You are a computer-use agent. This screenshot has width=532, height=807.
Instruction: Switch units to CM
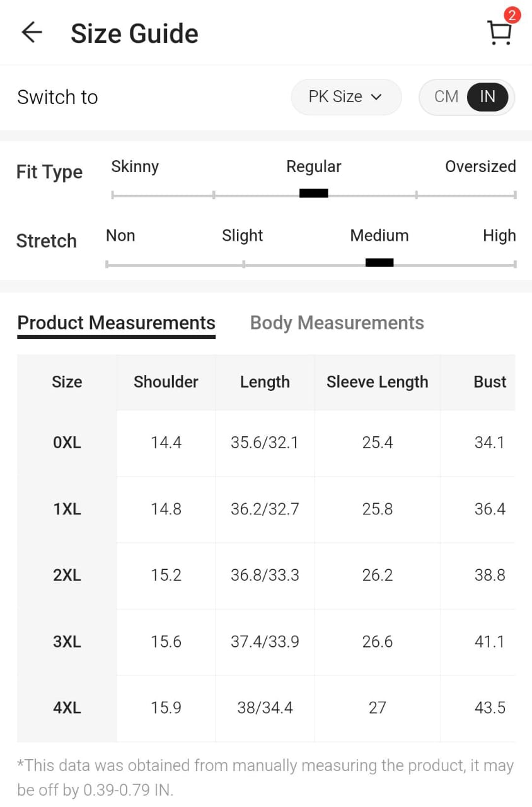(x=446, y=97)
